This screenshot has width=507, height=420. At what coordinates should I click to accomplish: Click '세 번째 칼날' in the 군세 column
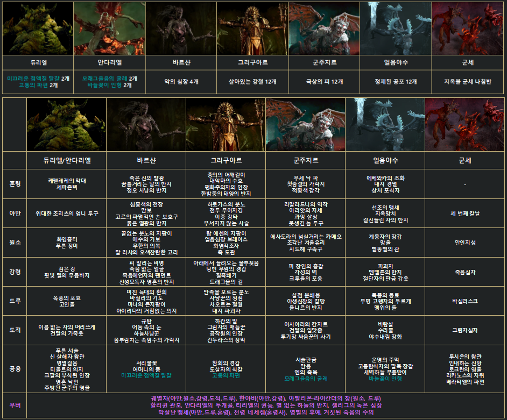465,213
